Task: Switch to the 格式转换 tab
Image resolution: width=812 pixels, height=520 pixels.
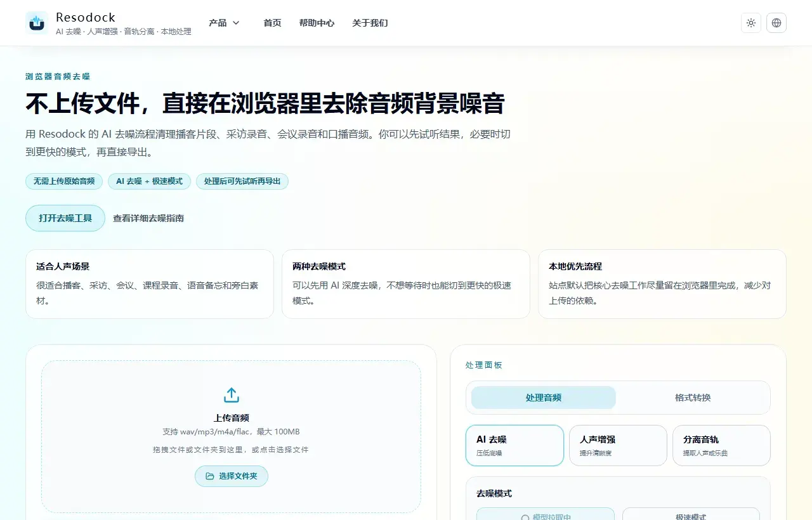Action: pyautogui.click(x=693, y=398)
